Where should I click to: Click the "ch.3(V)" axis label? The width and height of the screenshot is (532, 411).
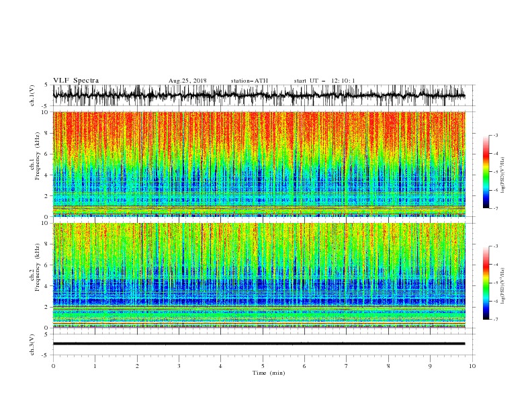click(x=32, y=345)
